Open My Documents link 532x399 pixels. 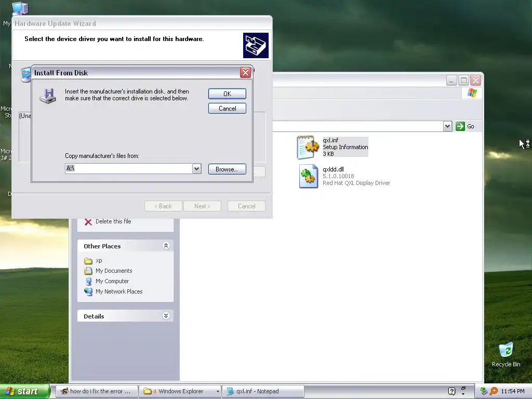pos(114,271)
